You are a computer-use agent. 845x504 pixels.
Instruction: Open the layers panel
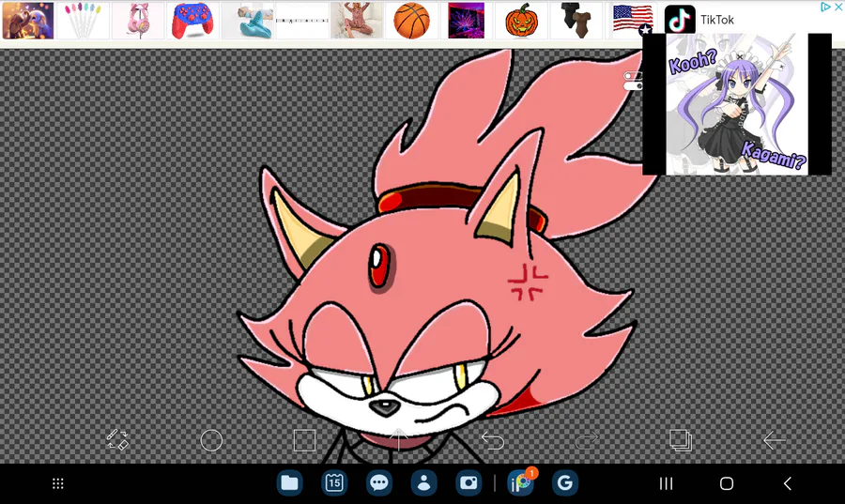680,440
